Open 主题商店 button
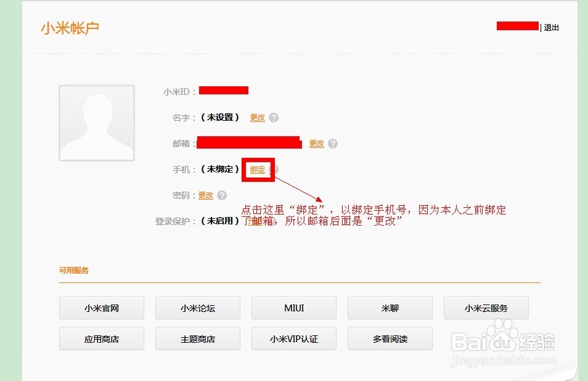588x381 pixels. pos(198,338)
